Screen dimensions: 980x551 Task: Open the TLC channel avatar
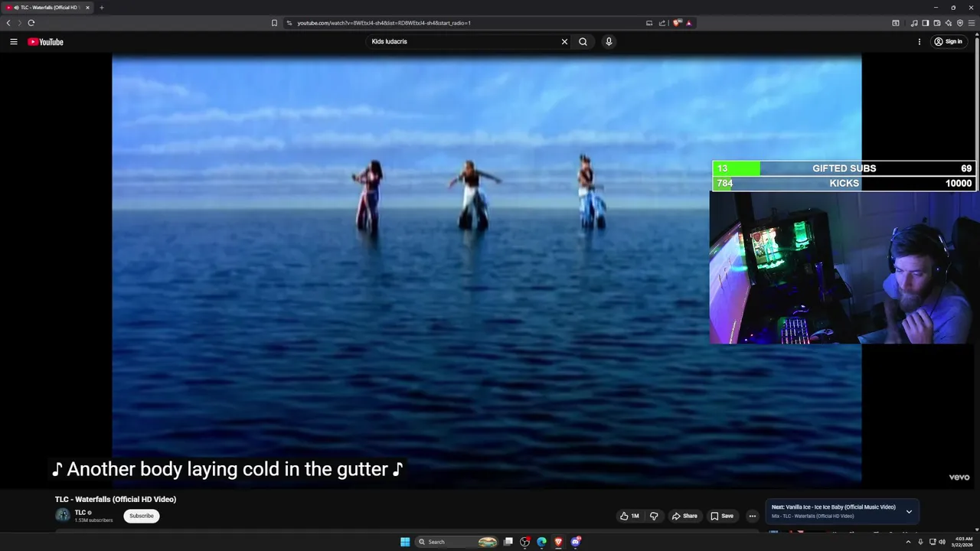(63, 516)
